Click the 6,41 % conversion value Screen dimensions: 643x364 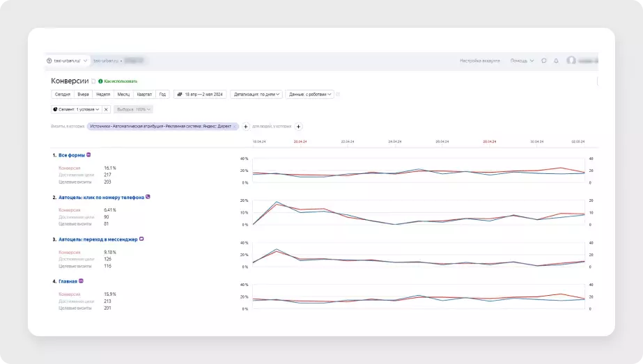110,210
